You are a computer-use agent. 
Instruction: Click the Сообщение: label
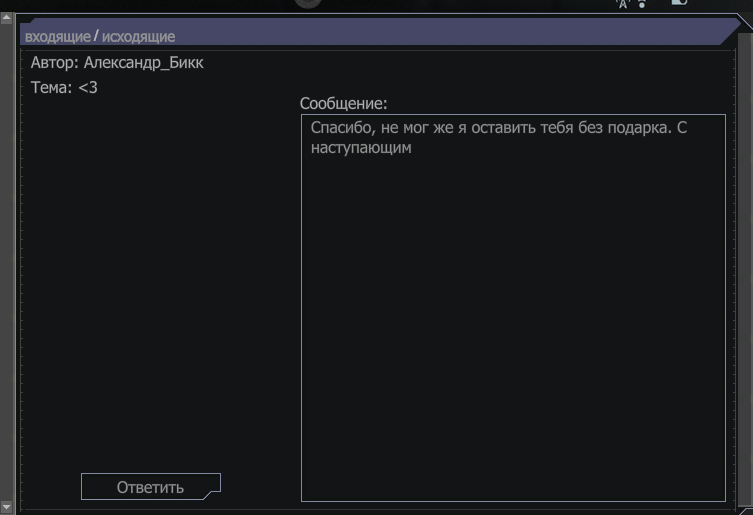(x=343, y=103)
